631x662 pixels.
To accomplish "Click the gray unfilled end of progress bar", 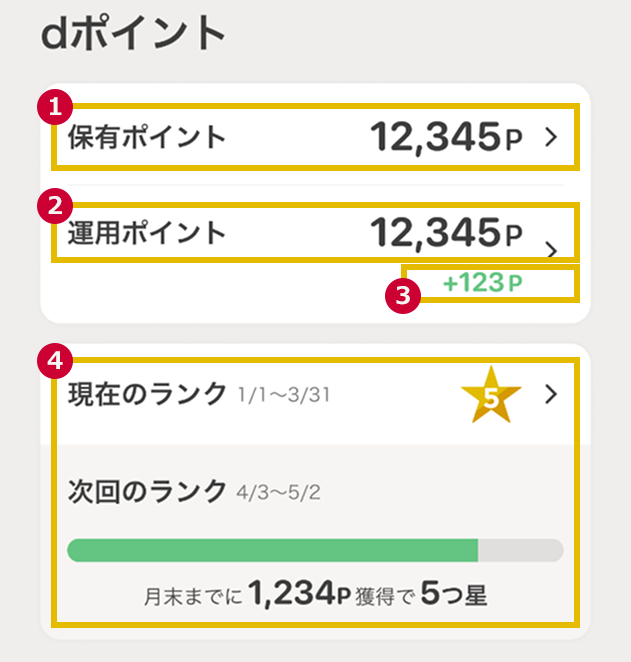I will point(520,550).
